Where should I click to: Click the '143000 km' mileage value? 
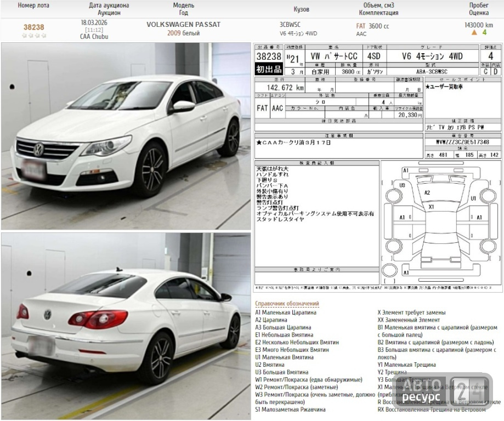(479, 25)
